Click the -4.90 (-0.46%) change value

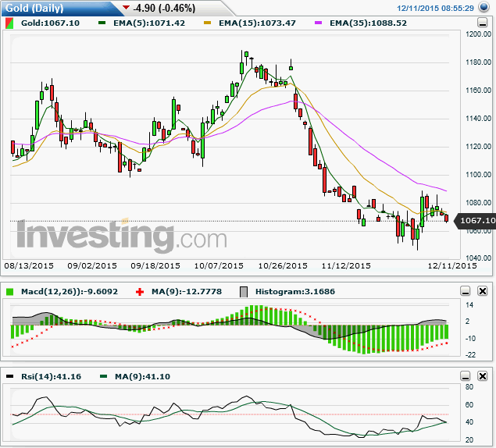pos(164,8)
